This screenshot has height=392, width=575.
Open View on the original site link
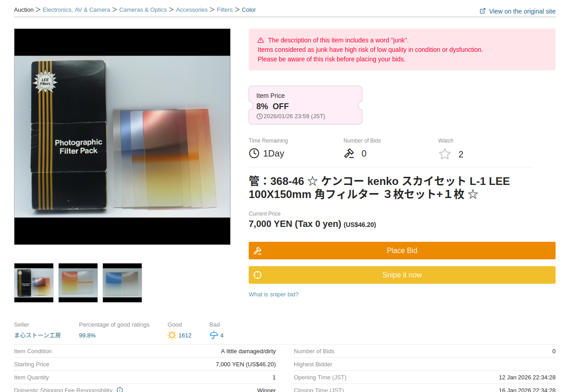tap(522, 11)
